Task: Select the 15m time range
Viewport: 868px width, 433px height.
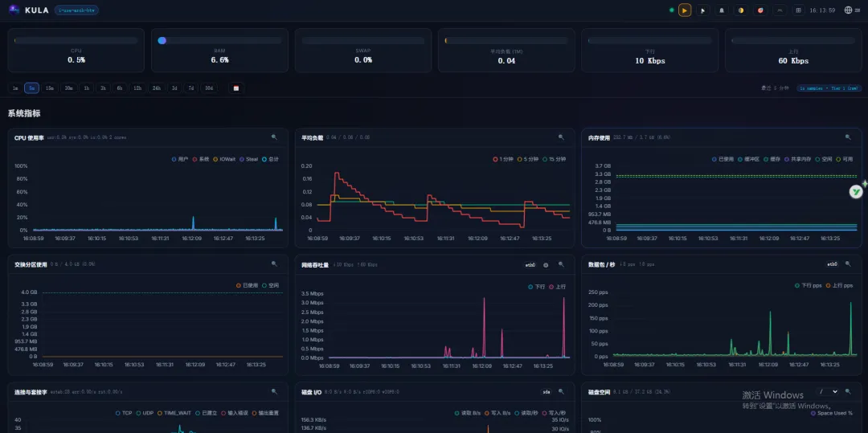Action: click(x=50, y=88)
